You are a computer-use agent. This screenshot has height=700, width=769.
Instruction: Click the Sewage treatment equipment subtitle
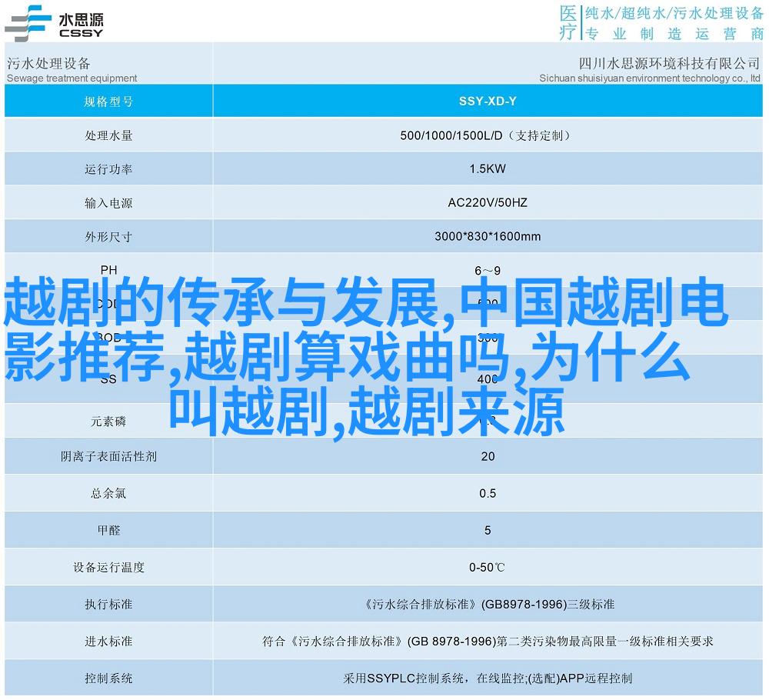(x=72, y=78)
